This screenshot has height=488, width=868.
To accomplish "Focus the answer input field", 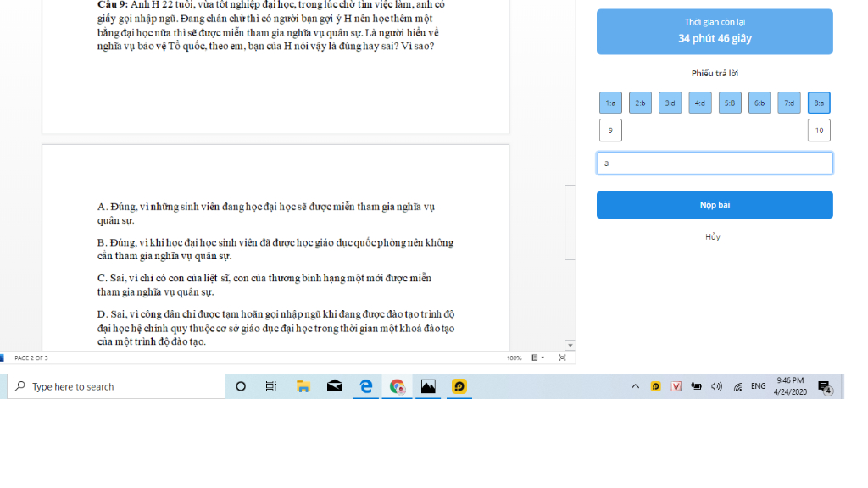I will pyautogui.click(x=714, y=164).
